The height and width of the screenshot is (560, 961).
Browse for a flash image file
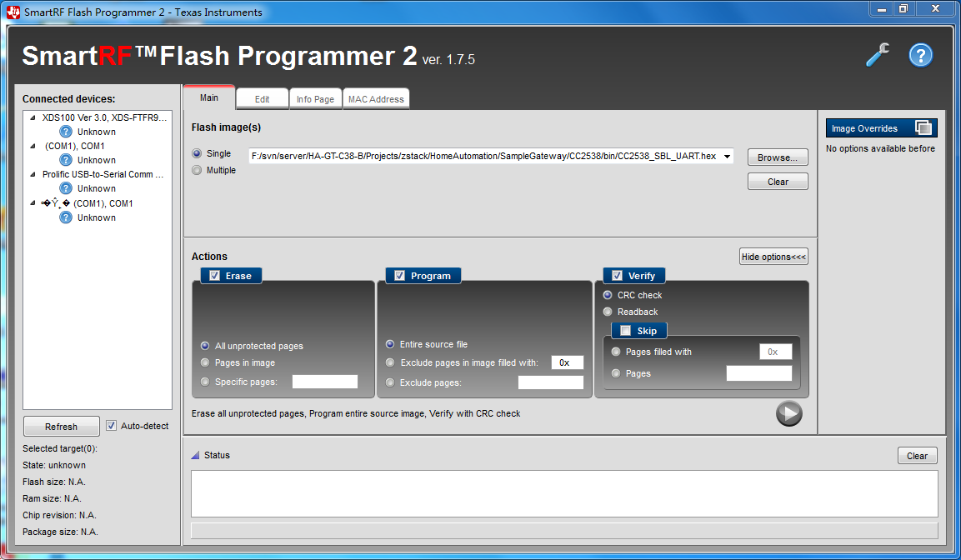tap(777, 157)
